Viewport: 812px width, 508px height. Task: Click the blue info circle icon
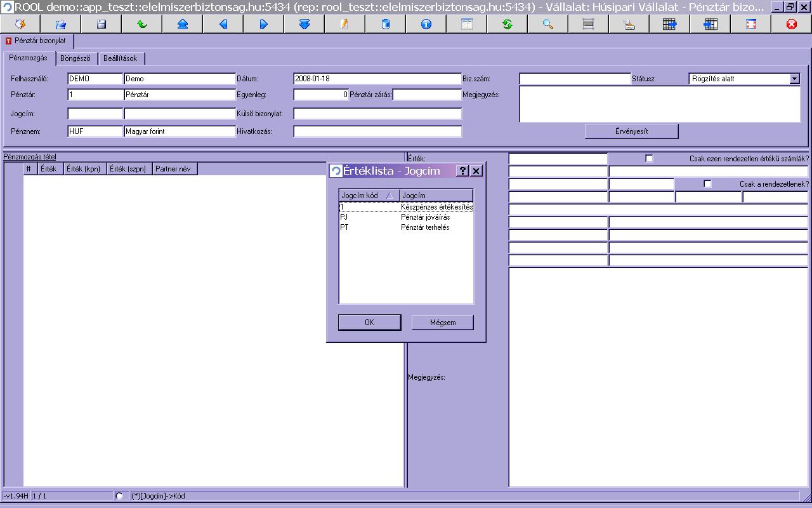(x=426, y=24)
